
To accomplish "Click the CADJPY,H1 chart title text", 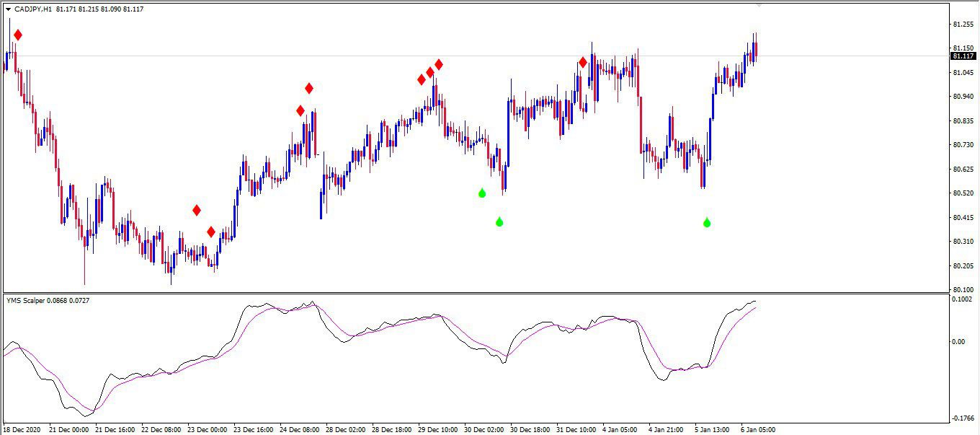I will click(31, 9).
